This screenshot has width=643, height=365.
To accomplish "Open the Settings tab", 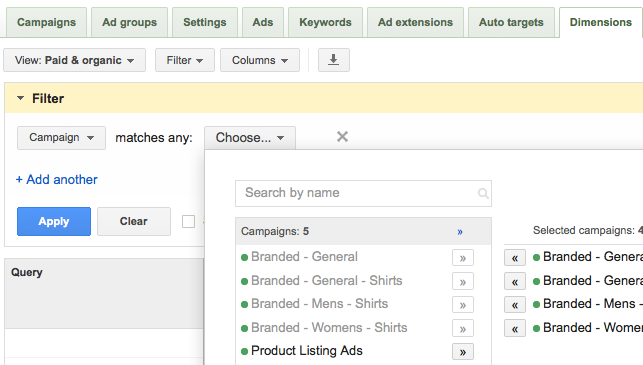I will (205, 22).
